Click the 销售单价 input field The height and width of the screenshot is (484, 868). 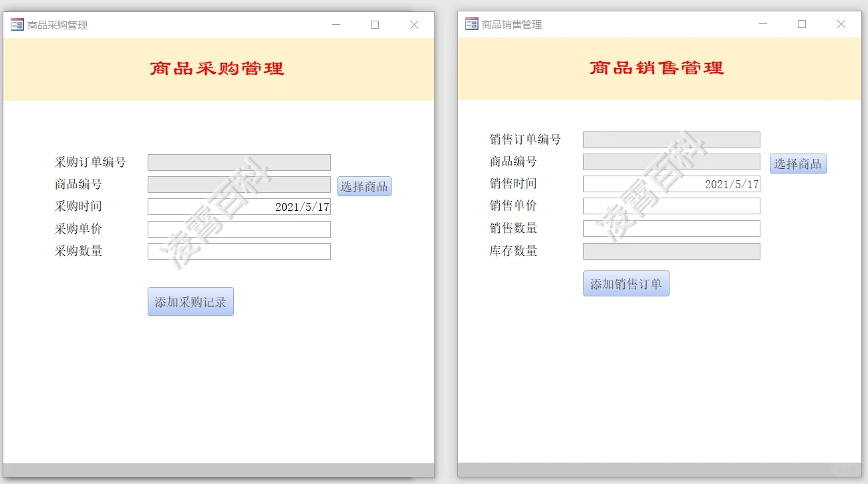[671, 206]
